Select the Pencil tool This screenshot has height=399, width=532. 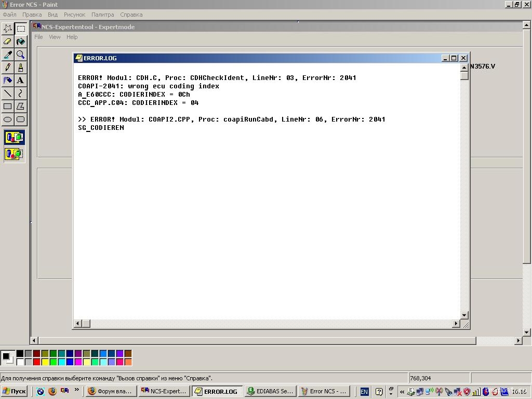click(x=8, y=68)
